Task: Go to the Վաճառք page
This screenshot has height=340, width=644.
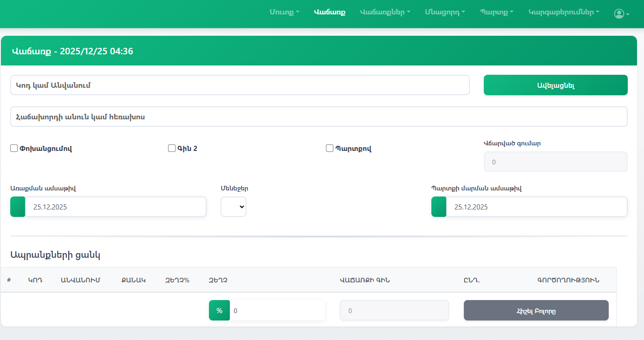Action: (x=330, y=13)
